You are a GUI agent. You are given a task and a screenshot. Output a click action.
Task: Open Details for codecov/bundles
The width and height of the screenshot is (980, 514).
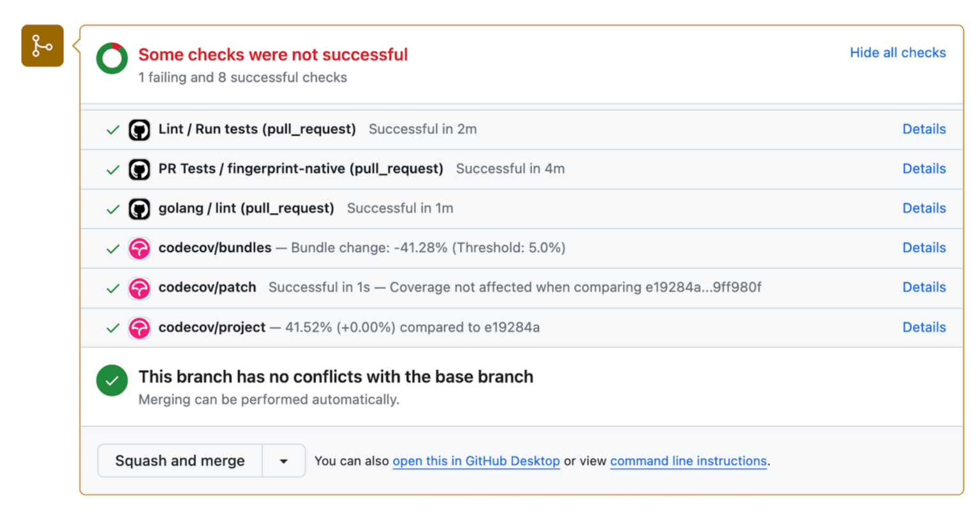[x=923, y=248]
